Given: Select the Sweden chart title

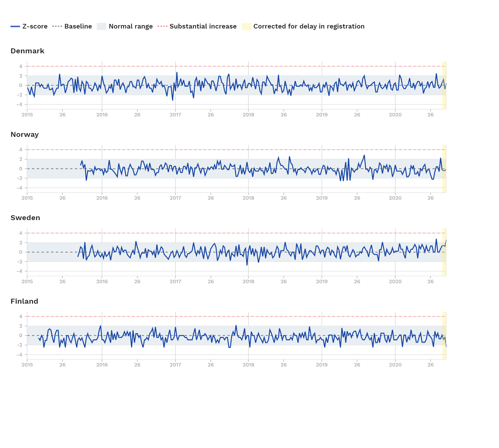Looking at the screenshot, I should pos(25,218).
